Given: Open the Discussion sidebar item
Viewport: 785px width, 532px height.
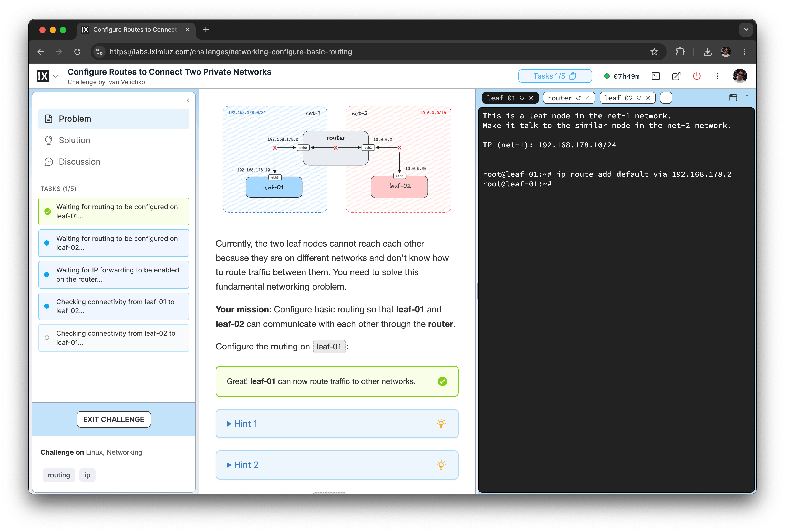Looking at the screenshot, I should click(x=113, y=162).
